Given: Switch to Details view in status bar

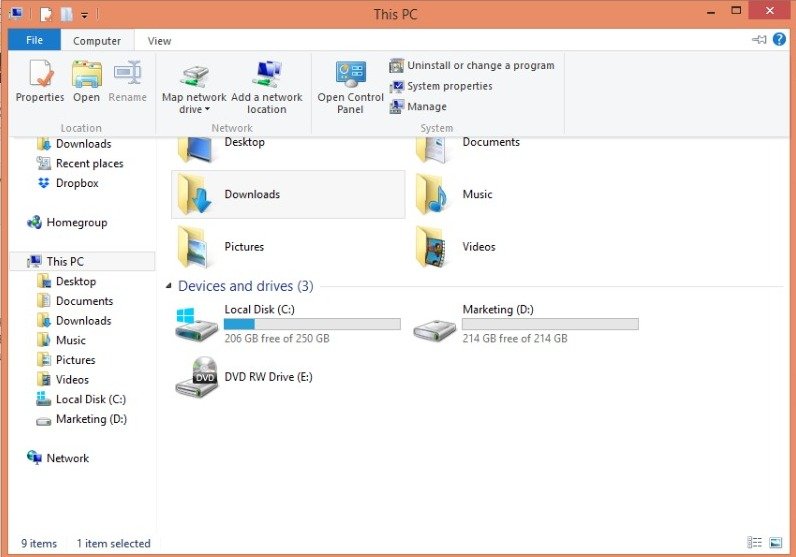Looking at the screenshot, I should point(755,543).
